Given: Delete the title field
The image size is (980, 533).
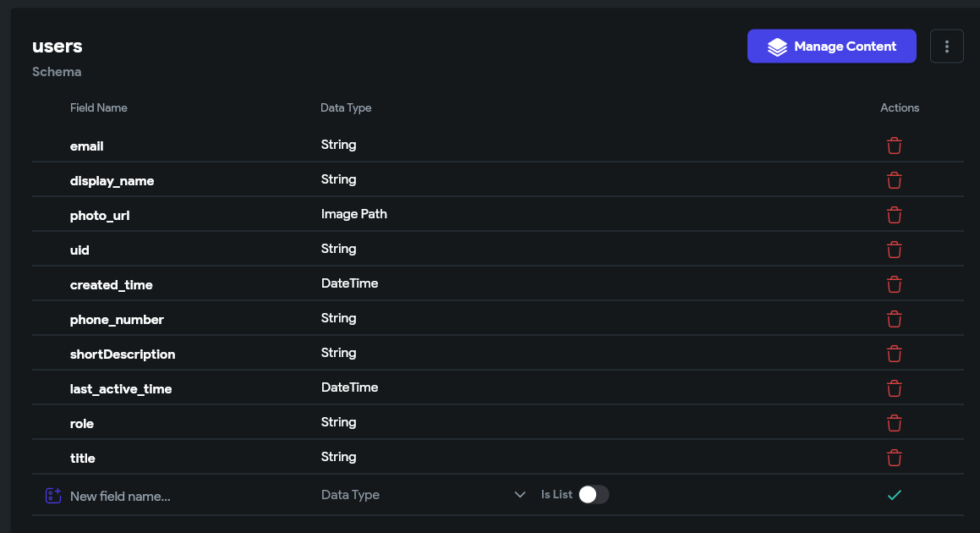Looking at the screenshot, I should pyautogui.click(x=894, y=458).
